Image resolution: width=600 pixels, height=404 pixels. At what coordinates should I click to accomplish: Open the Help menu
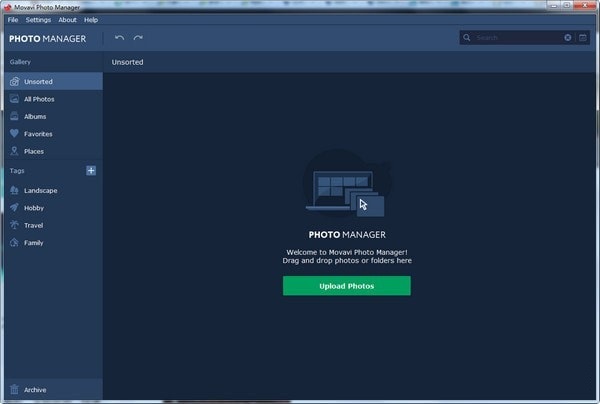coord(91,20)
